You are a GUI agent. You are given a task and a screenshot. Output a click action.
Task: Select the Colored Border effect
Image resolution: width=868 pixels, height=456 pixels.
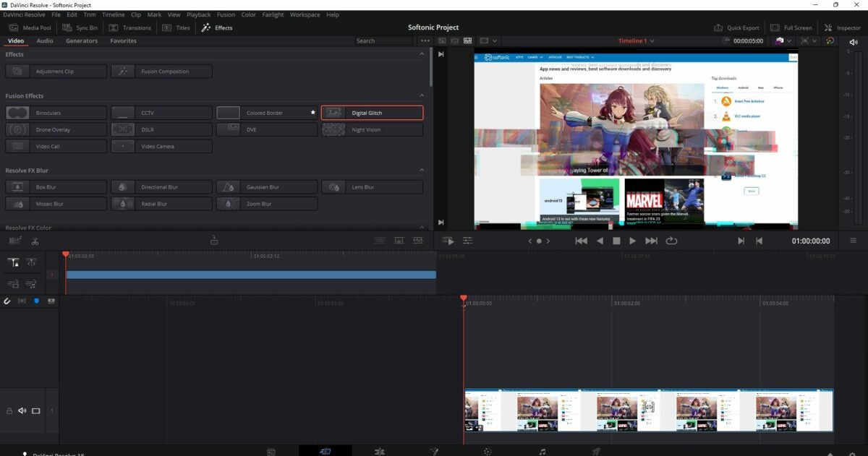pyautogui.click(x=267, y=113)
